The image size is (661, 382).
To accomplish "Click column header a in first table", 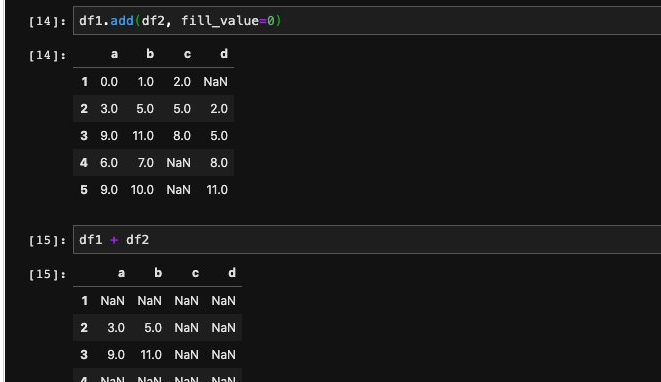I will coord(114,54).
